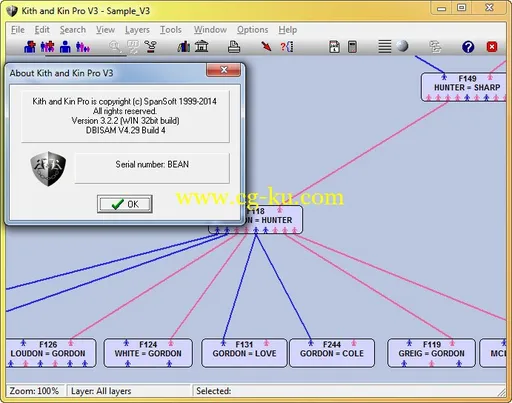Screen dimensions: 512x403
Task: Click the printer toolbar icon
Action: click(x=234, y=47)
